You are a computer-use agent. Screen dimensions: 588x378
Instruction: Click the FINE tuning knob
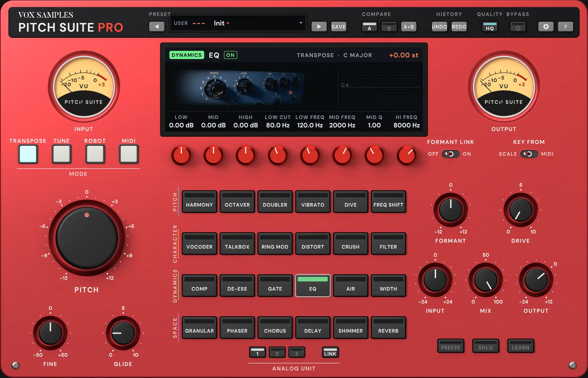coord(50,333)
